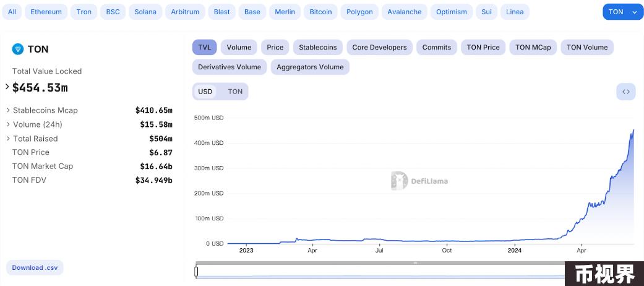Filter by BSC chain
644x286 pixels.
point(113,12)
